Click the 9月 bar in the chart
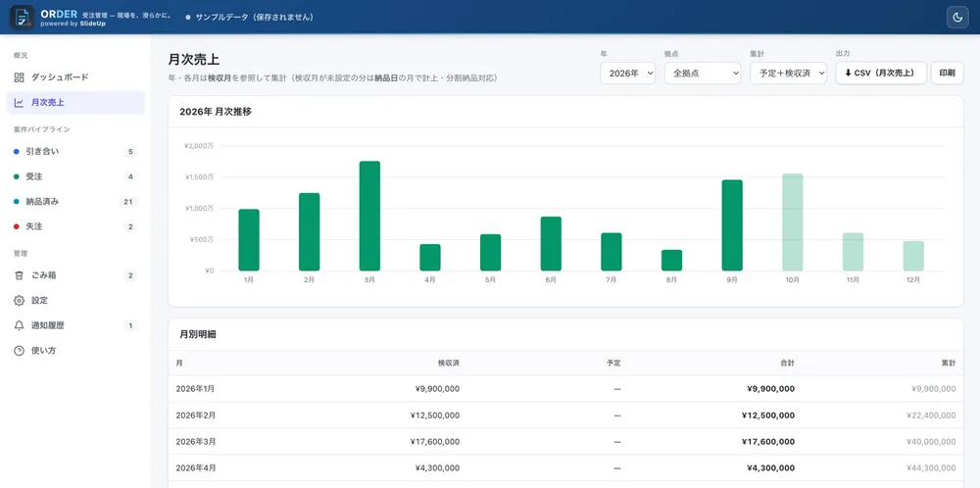The image size is (980, 488). (732, 225)
